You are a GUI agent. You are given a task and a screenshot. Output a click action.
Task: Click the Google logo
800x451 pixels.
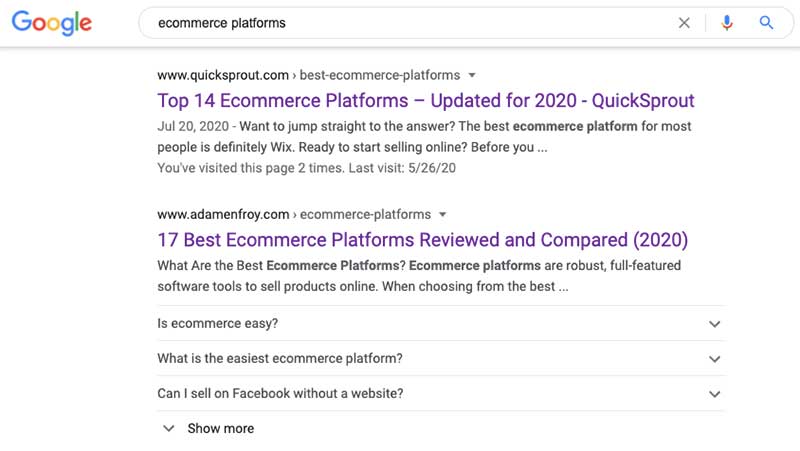point(52,24)
